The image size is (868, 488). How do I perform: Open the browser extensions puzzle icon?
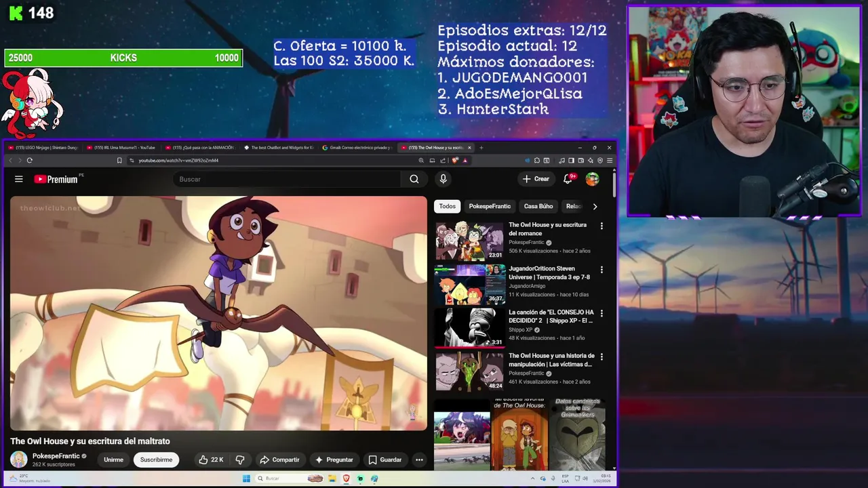(537, 161)
